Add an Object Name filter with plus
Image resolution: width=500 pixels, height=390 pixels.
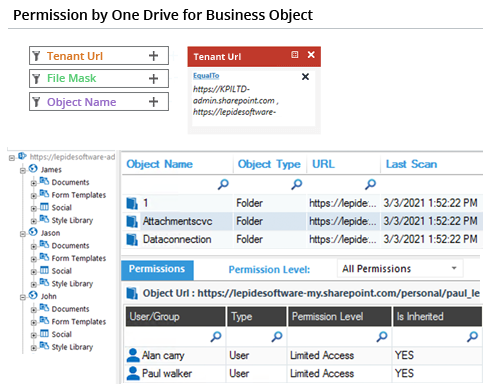pos(153,102)
